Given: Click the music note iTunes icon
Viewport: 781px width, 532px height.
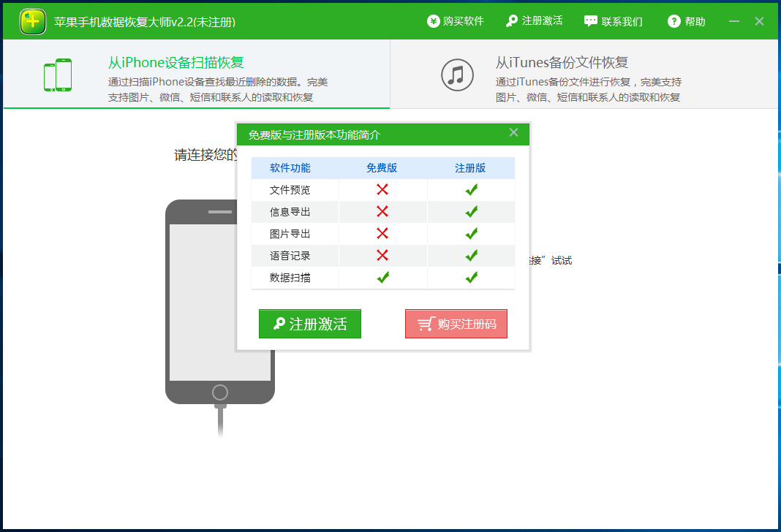Looking at the screenshot, I should (457, 75).
